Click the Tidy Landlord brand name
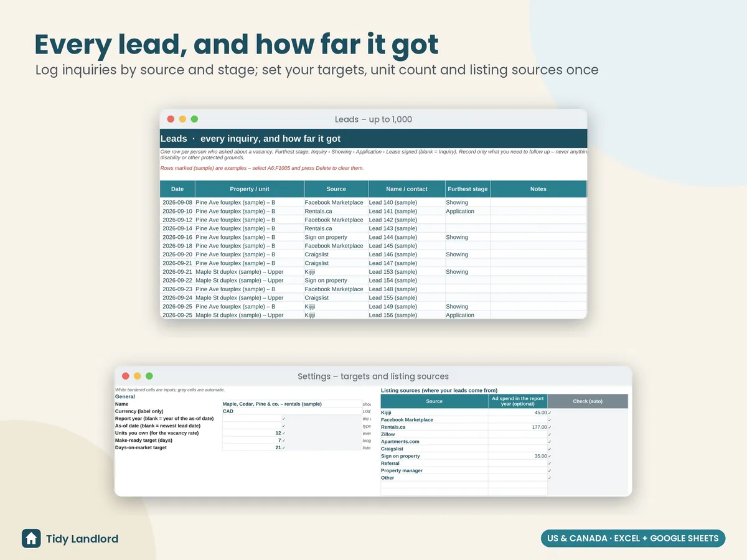This screenshot has height=560, width=747. point(82,539)
